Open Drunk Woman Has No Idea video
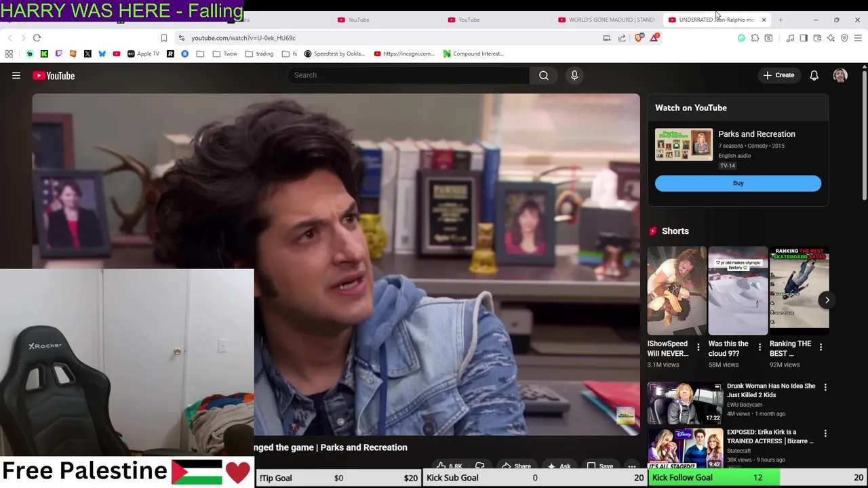 (x=771, y=390)
